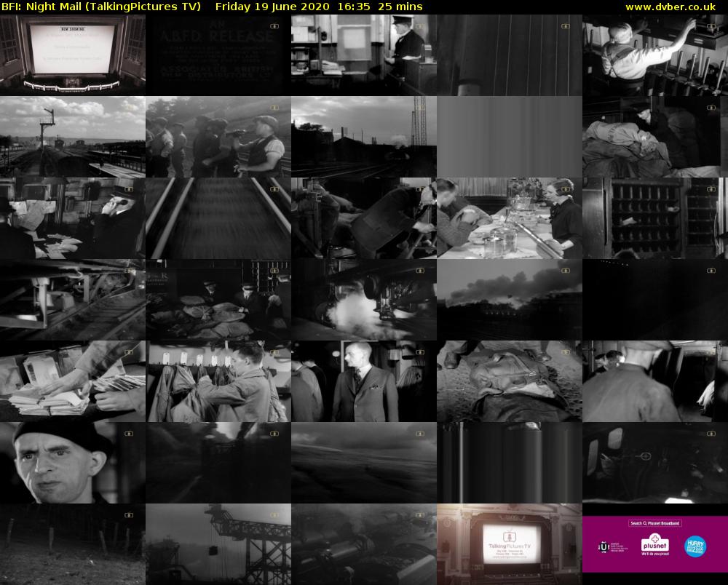This screenshot has height=585, width=728.
Task: Open the uniformed postman in office frame
Action: (x=363, y=55)
